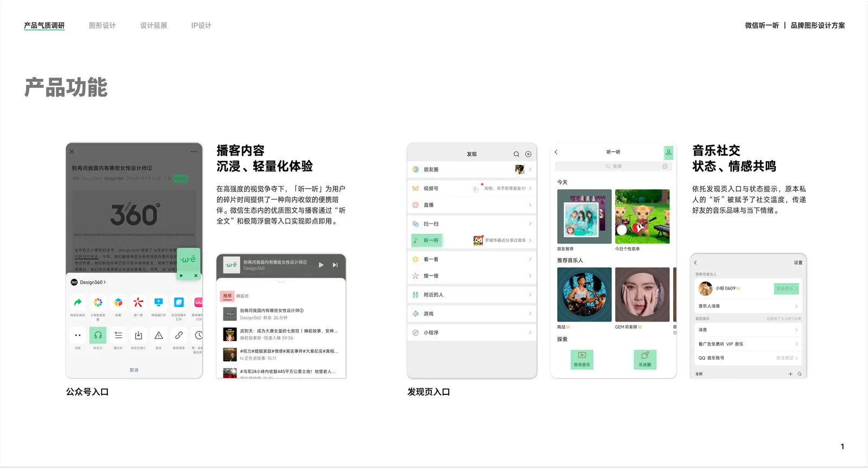Tap the copy link chain icon

point(178,335)
